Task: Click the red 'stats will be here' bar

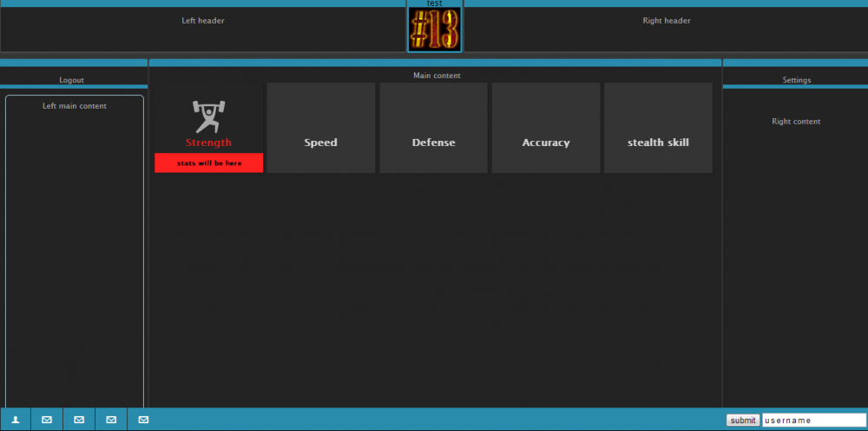Action: coord(208,163)
